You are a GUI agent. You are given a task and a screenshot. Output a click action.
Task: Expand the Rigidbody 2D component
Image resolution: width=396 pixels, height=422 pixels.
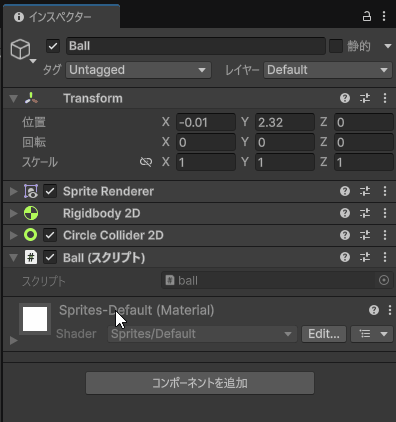coord(13,213)
